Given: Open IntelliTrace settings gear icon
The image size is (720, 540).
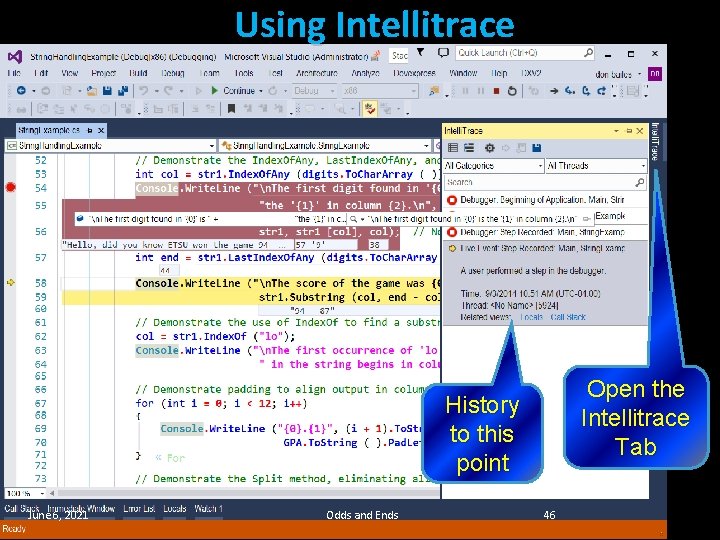Looking at the screenshot, I should coord(490,148).
